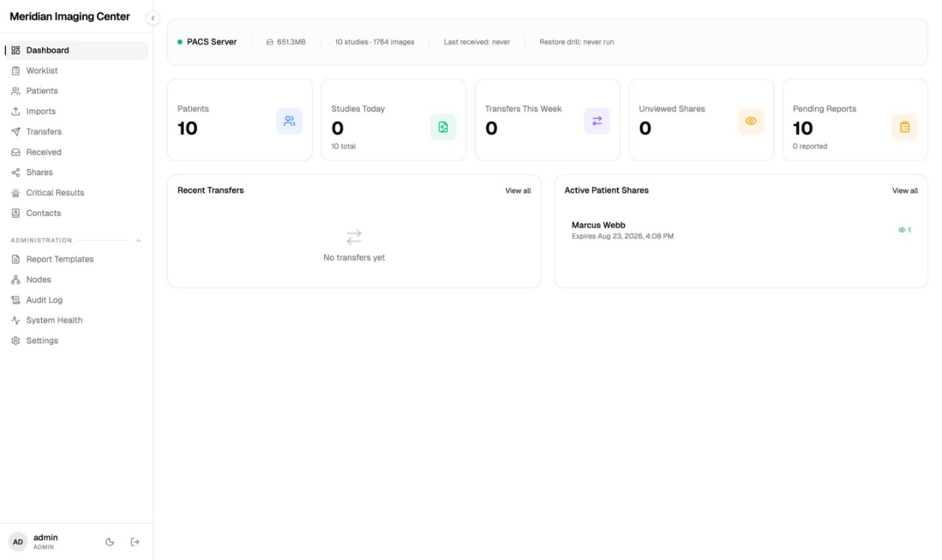Image resolution: width=942 pixels, height=560 pixels.
Task: Log out using the sign-out icon
Action: (x=135, y=542)
